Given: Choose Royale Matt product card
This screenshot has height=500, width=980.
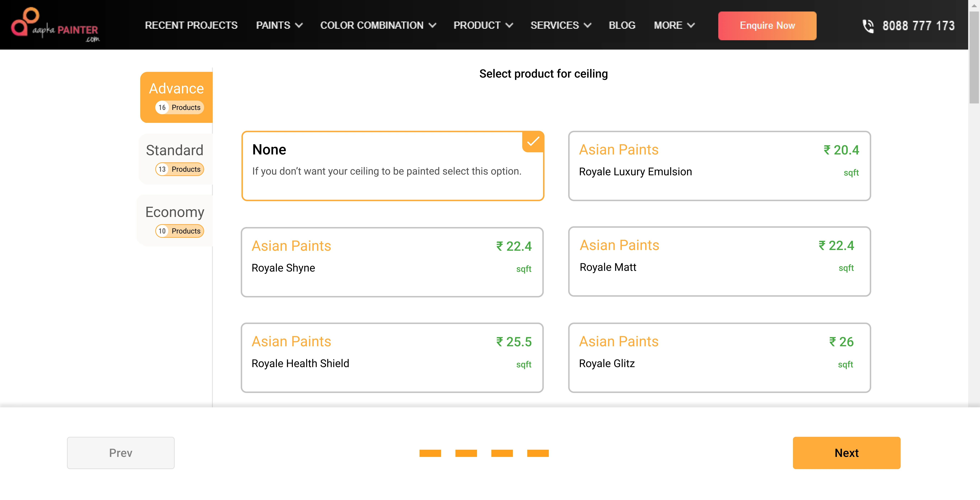Looking at the screenshot, I should pos(719,261).
